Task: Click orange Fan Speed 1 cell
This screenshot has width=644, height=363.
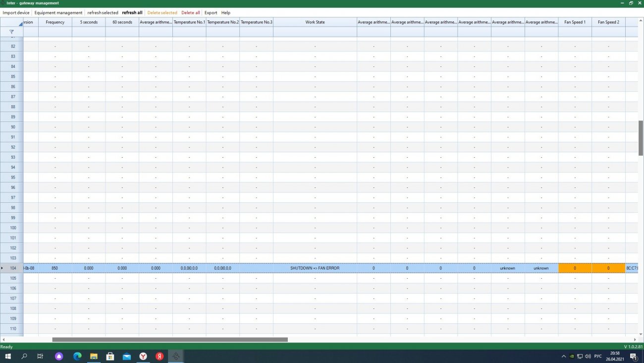Action: (575, 268)
